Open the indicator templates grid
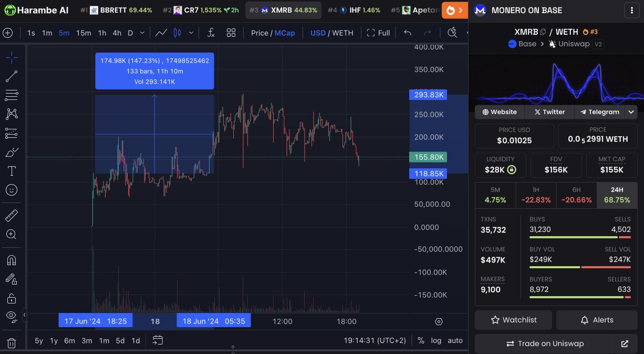The image size is (644, 354). coord(231,33)
